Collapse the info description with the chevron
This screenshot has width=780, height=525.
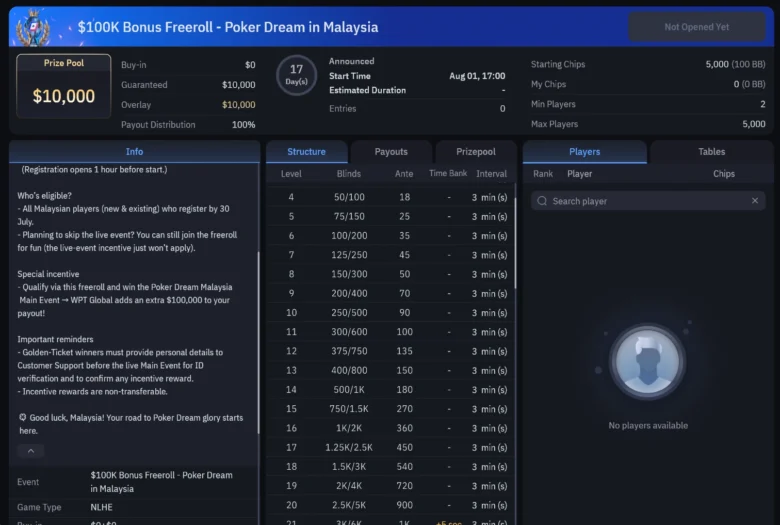point(31,451)
